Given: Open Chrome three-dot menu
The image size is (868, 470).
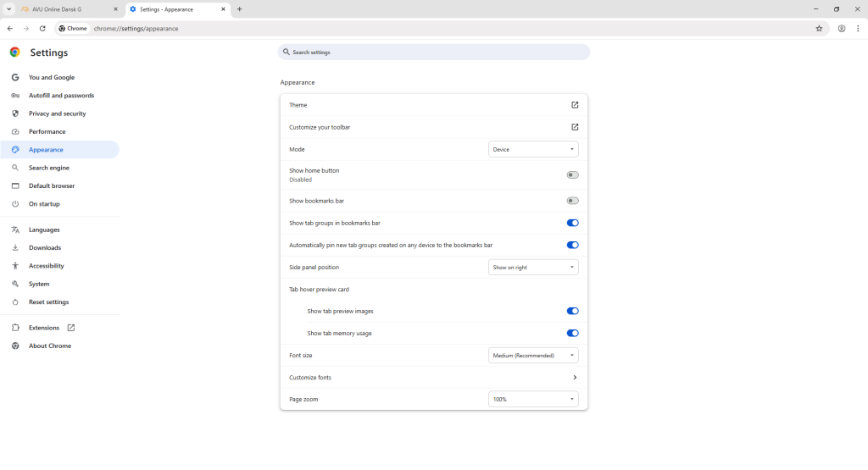Looking at the screenshot, I should 858,28.
